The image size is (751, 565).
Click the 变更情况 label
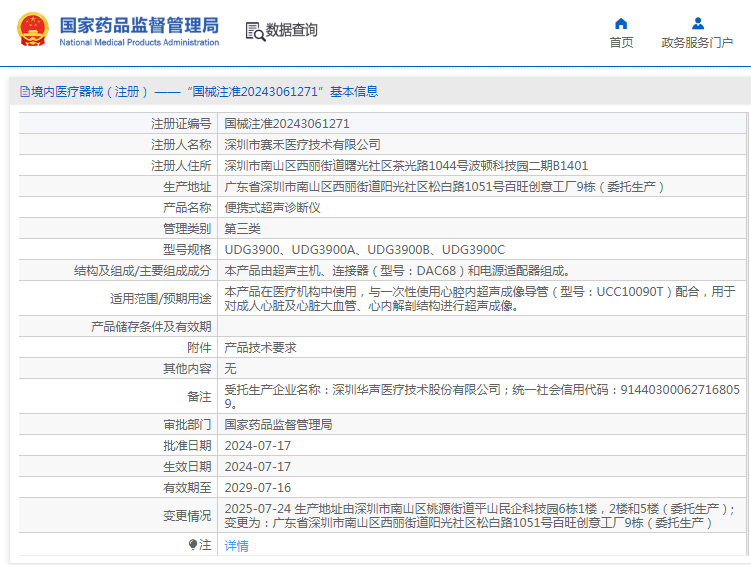click(x=187, y=516)
